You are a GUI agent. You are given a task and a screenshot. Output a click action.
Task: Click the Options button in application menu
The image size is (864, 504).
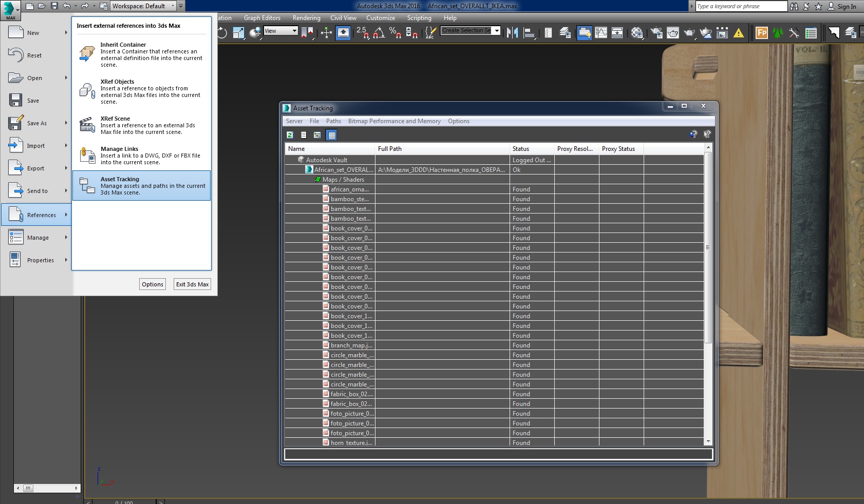(153, 284)
